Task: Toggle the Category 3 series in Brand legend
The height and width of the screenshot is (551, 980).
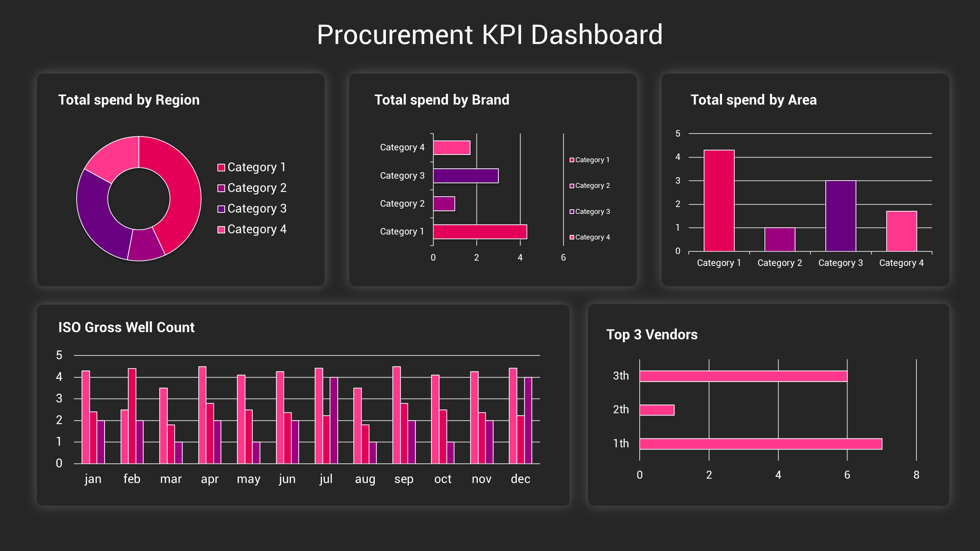Action: click(x=572, y=211)
